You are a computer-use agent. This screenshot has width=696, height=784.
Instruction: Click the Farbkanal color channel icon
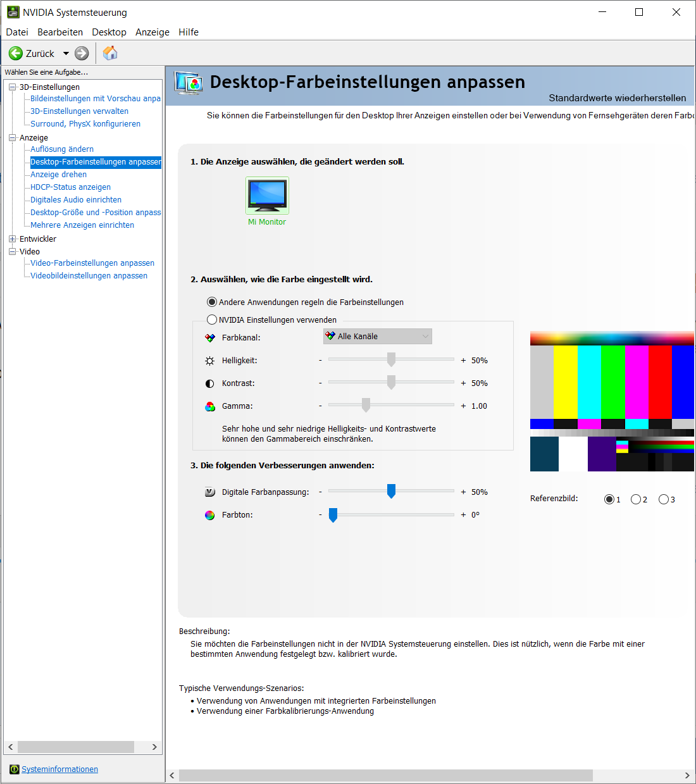click(x=210, y=338)
